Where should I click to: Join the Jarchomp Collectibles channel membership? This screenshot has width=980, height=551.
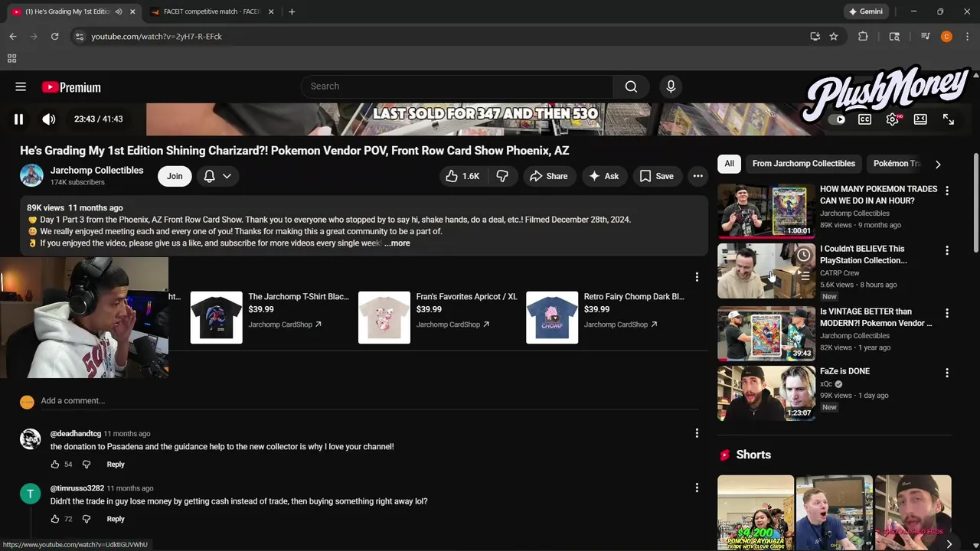click(175, 176)
